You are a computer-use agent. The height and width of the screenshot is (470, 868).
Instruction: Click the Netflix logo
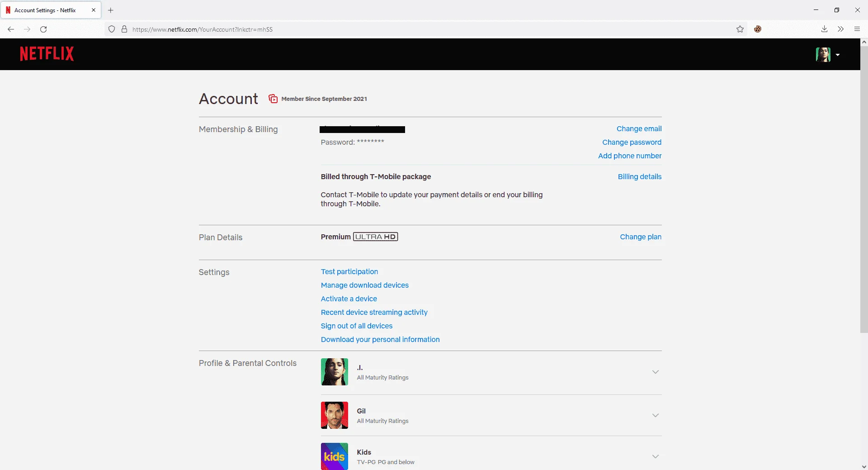47,54
